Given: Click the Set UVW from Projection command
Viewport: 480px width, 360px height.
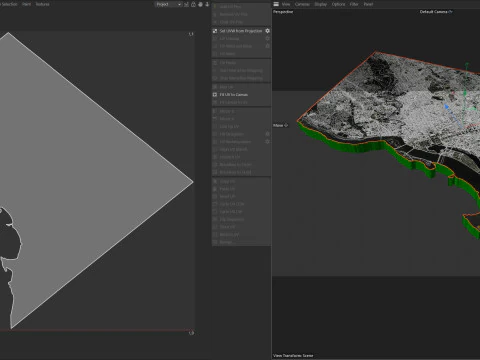Looking at the screenshot, I should coord(241,31).
